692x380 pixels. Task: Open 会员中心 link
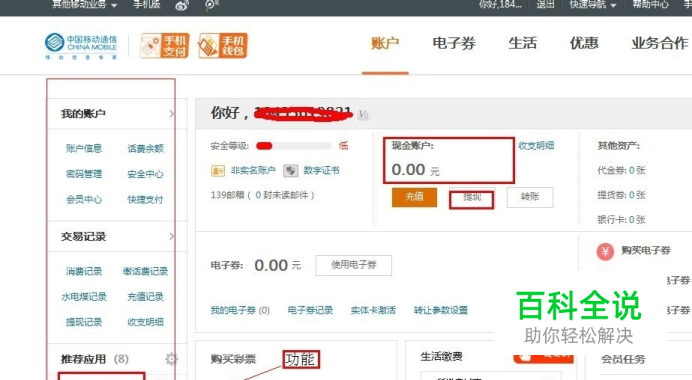coord(84,199)
